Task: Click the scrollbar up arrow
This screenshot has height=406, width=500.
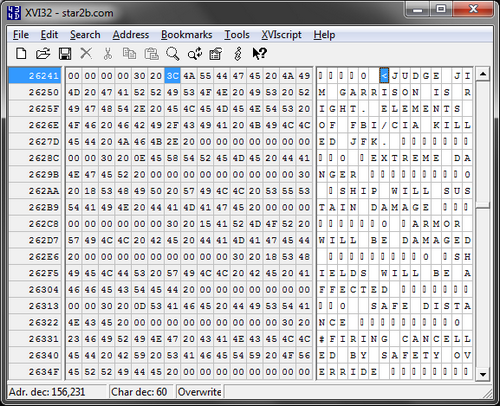Action: click(483, 74)
